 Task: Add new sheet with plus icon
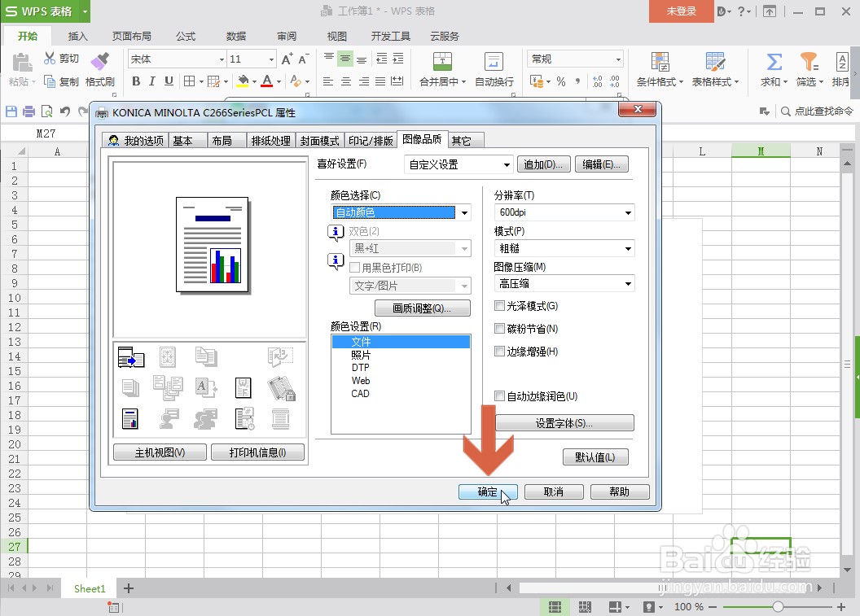pos(129,588)
